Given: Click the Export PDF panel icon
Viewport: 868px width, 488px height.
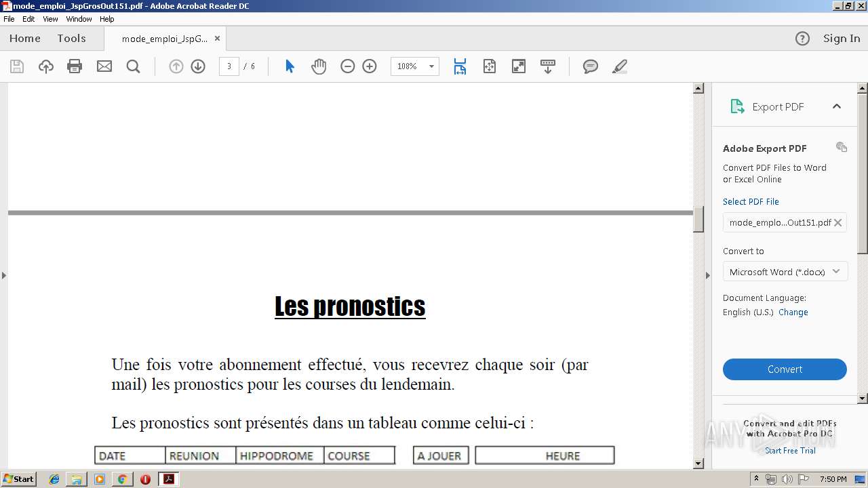Looking at the screenshot, I should [736, 106].
